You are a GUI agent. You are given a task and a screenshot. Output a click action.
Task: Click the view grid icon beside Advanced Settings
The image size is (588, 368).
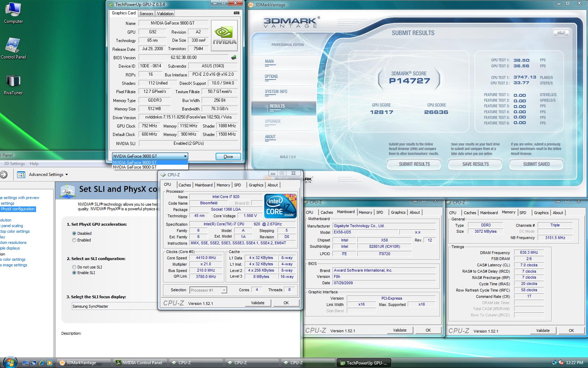click(x=21, y=175)
